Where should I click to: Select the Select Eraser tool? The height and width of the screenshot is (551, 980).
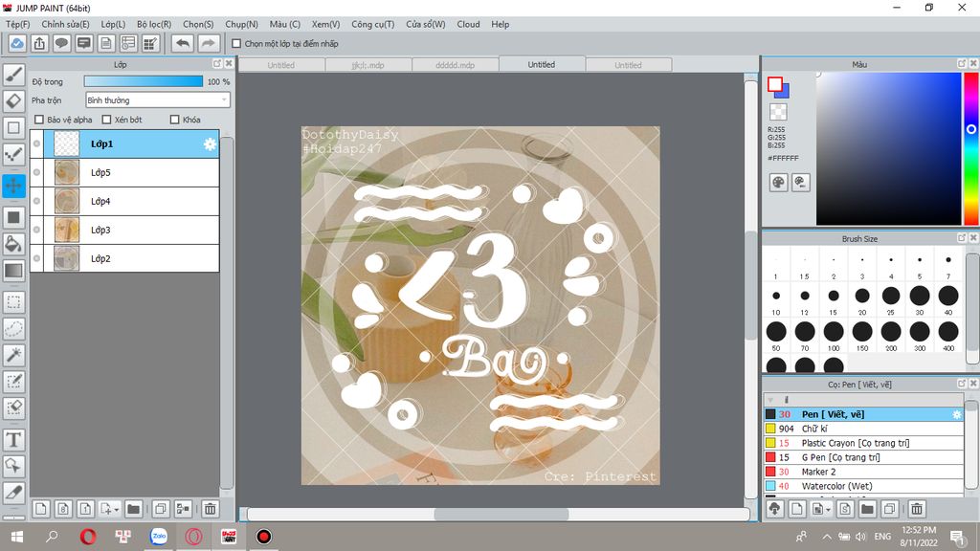(x=13, y=408)
